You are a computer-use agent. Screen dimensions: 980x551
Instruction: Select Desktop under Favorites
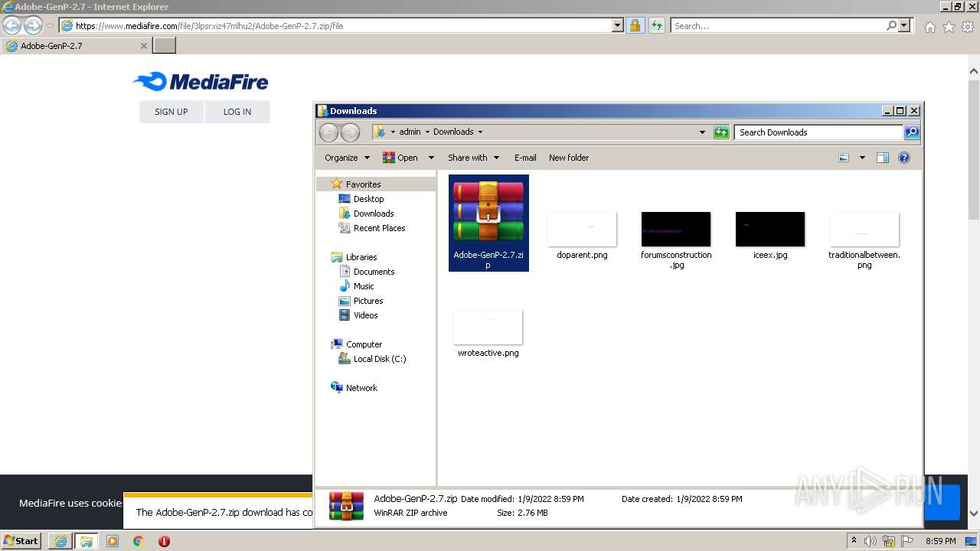tap(368, 199)
